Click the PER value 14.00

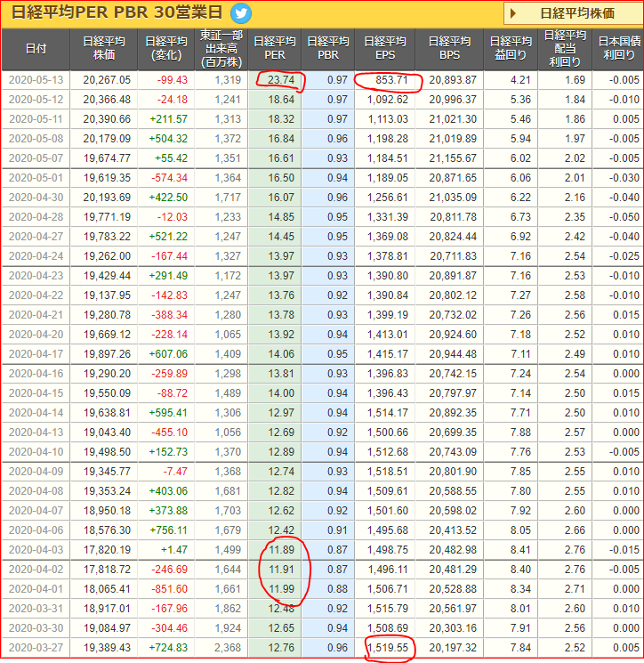tap(280, 393)
